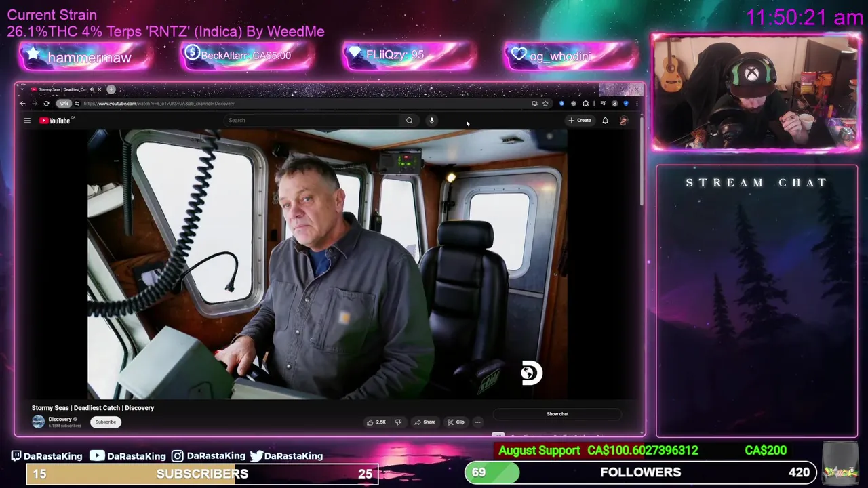Click the cast/install icon in address bar
Viewport: 868px width, 488px height.
[534, 104]
